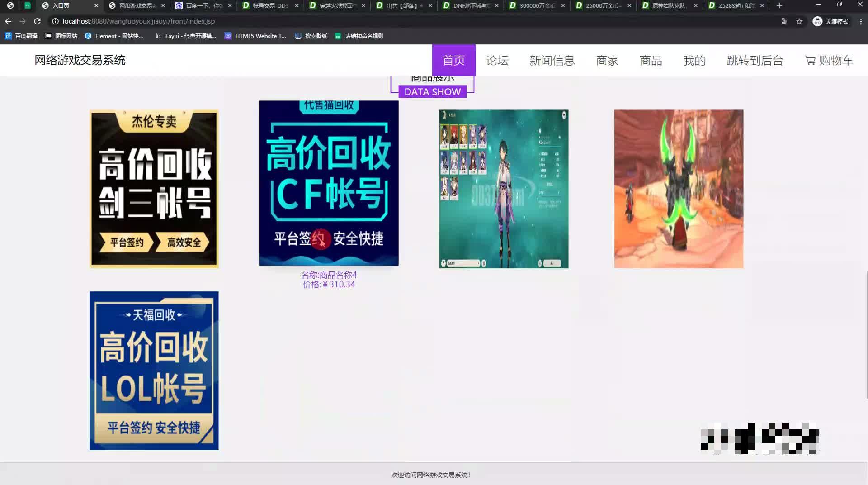Close the 百度一下 tab
Screen dimensions: 868x485
[230, 5]
